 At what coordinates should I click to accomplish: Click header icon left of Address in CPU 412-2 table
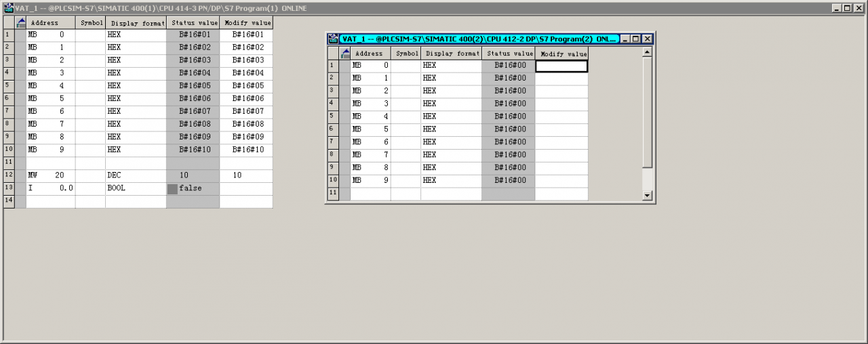tap(344, 53)
